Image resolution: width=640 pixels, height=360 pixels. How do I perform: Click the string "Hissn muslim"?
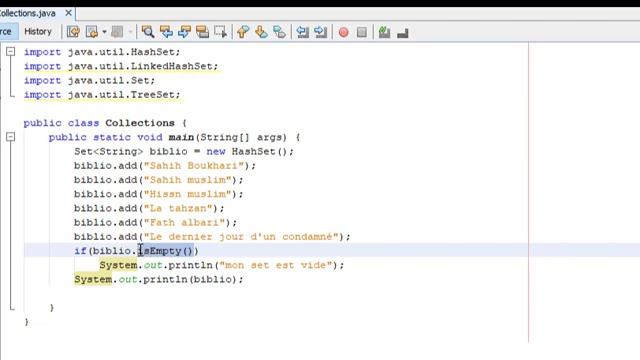pos(188,194)
